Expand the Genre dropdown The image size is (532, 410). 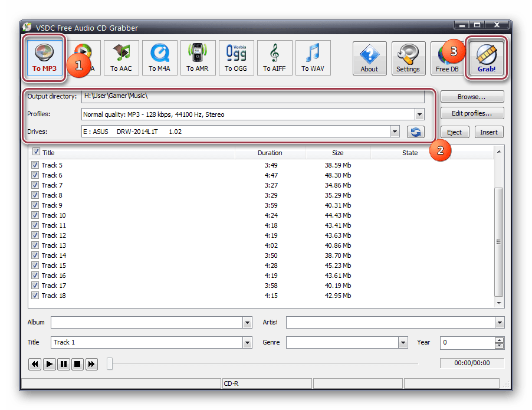pos(403,342)
